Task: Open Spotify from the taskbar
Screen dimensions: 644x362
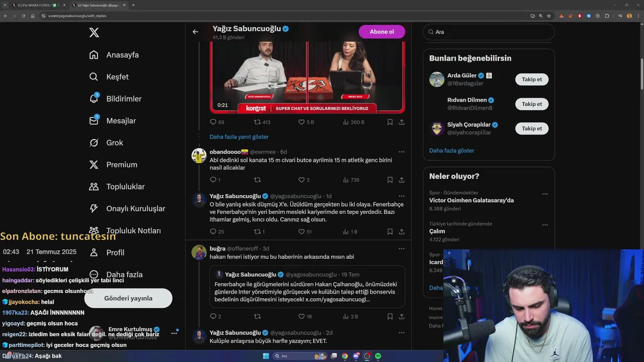Action: (378, 356)
